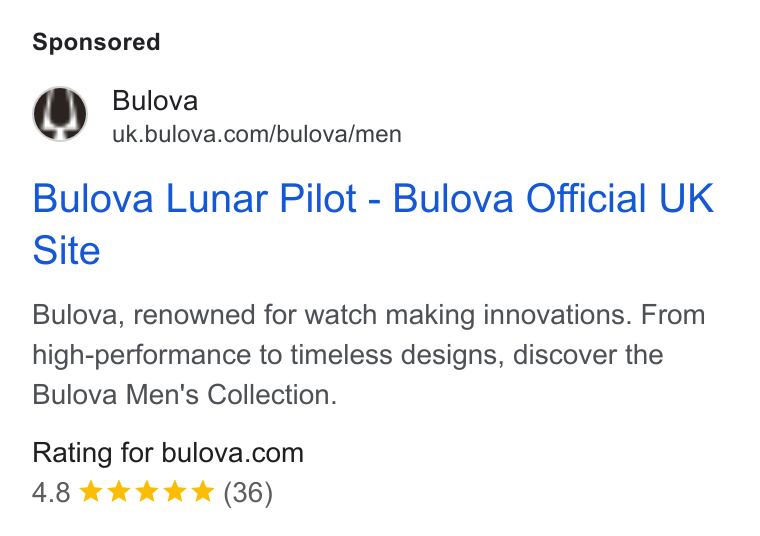
Task: Click the Sponsored label
Action: click(96, 42)
